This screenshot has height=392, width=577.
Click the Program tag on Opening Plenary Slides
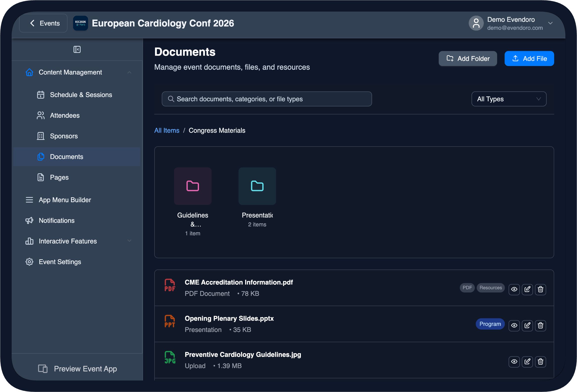490,324
